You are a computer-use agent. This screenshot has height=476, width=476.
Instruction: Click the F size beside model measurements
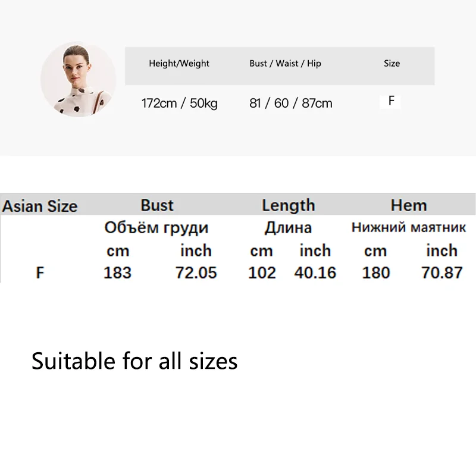click(x=391, y=101)
